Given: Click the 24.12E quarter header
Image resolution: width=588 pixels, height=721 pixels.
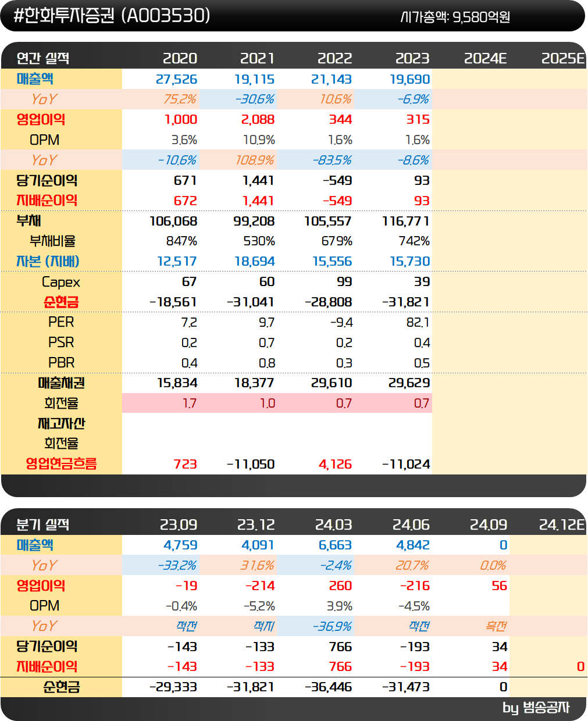Looking at the screenshot, I should coord(562,524).
